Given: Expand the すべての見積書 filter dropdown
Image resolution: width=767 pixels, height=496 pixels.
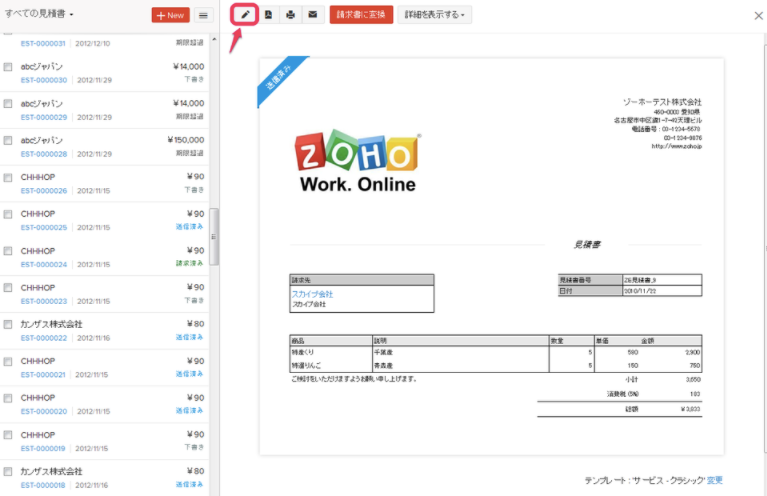Looking at the screenshot, I should [x=40, y=14].
